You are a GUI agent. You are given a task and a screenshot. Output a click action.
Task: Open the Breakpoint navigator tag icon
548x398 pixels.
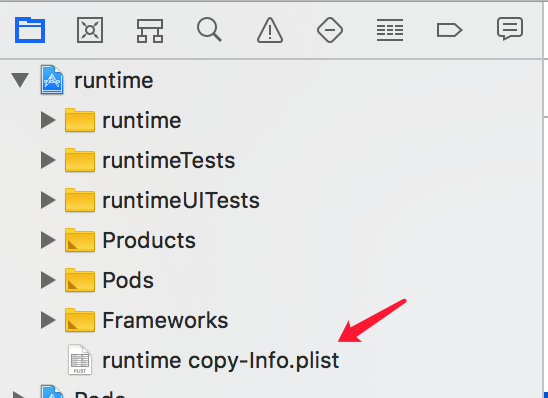pos(449,30)
